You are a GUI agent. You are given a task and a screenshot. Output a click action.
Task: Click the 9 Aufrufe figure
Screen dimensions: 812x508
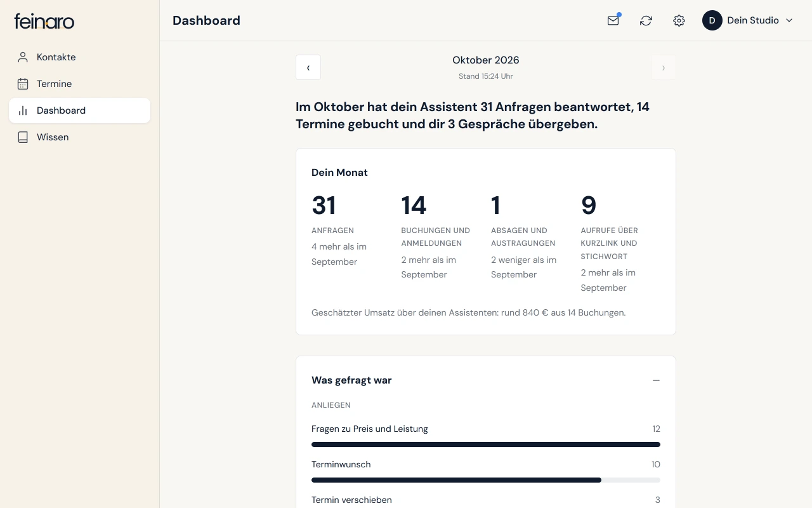[589, 206]
